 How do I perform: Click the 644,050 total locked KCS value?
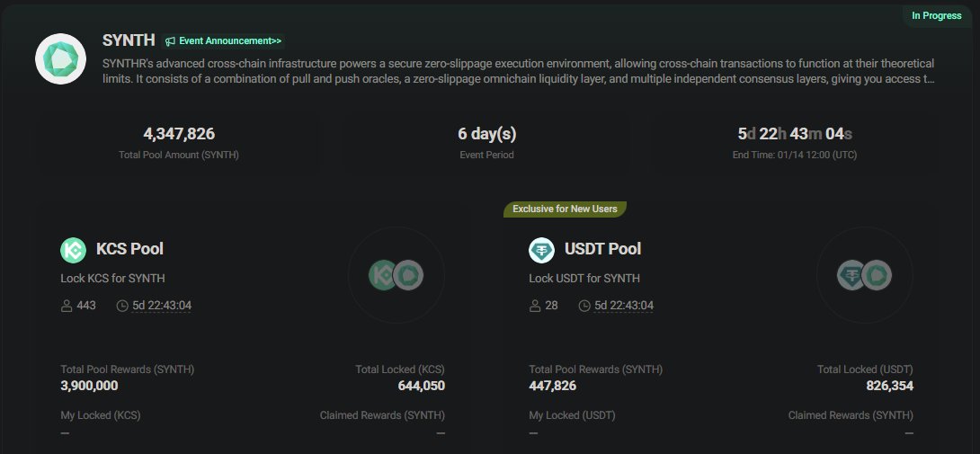(422, 386)
